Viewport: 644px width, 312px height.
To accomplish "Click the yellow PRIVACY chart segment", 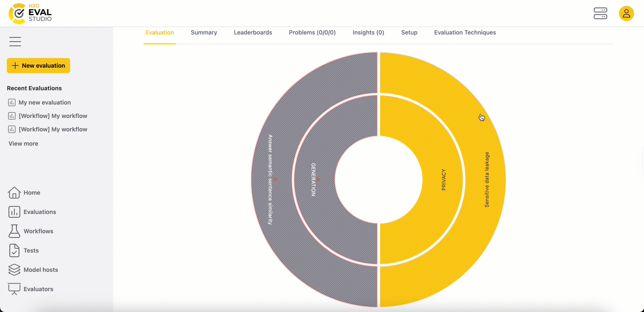I will point(443,180).
